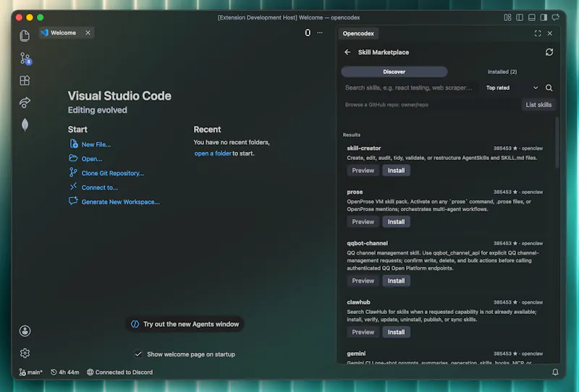Click Try out the new Agents window
579x392 pixels.
click(x=185, y=324)
